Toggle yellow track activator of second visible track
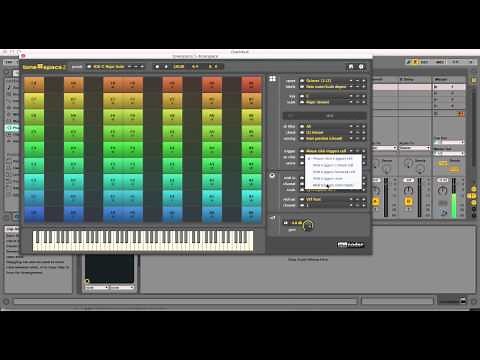 408,201
